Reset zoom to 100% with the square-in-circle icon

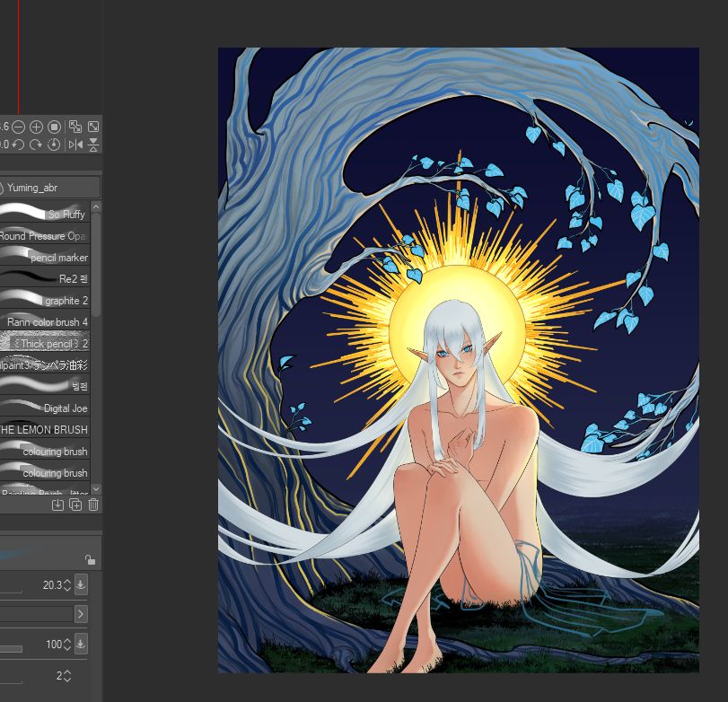click(55, 127)
